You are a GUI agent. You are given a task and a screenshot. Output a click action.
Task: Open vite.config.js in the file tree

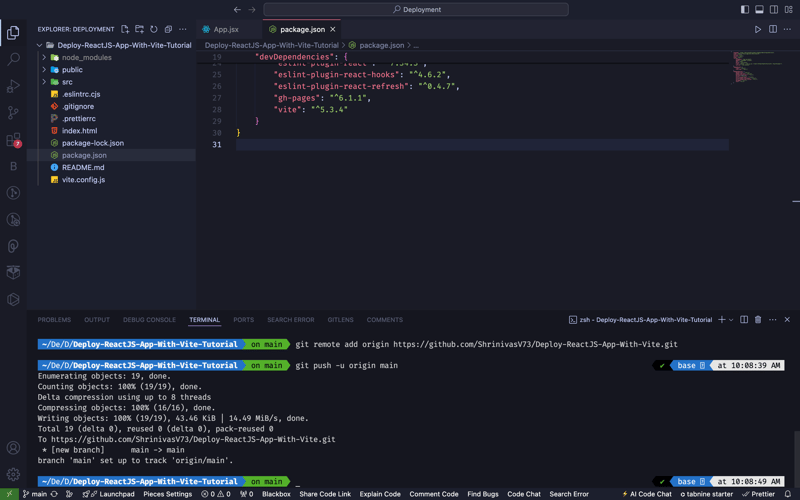tap(83, 180)
